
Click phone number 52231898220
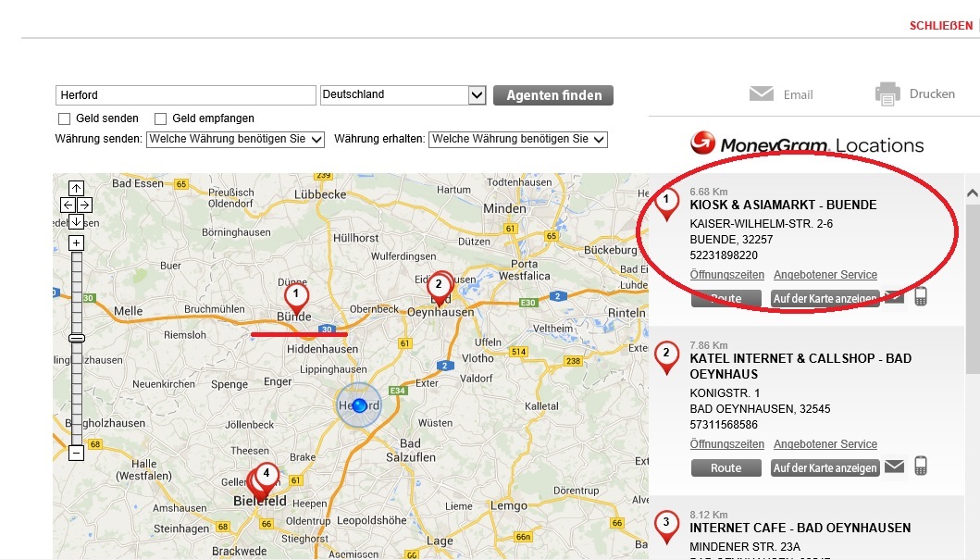click(724, 255)
